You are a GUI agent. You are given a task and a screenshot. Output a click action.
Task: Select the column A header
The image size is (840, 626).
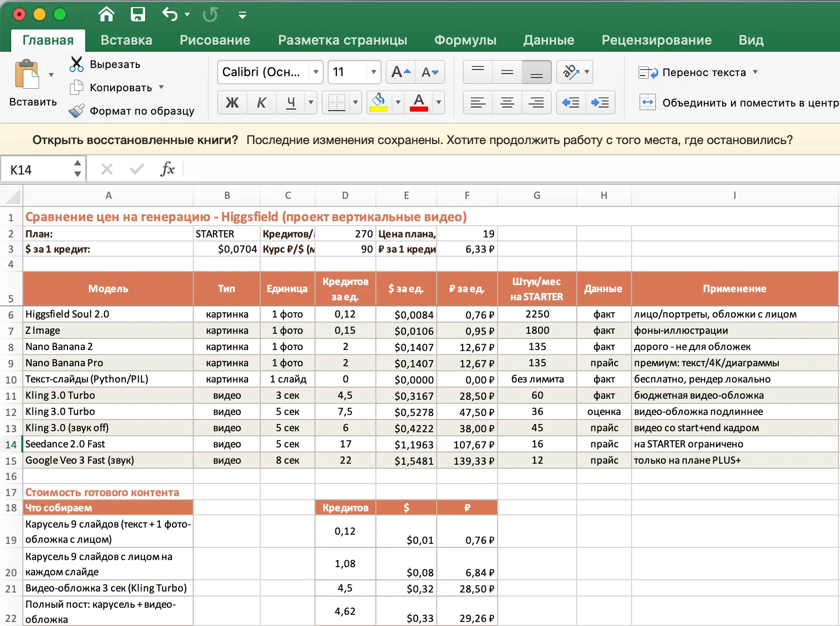[108, 195]
